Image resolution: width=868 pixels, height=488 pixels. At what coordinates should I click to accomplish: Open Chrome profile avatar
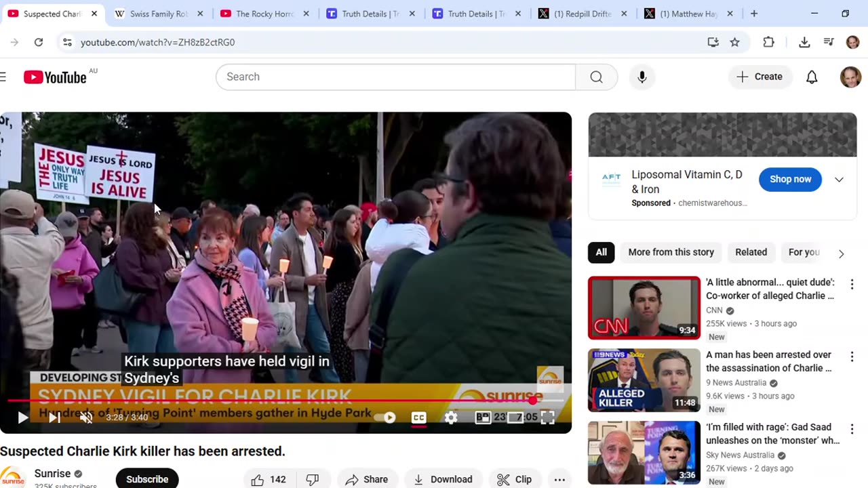[x=853, y=42]
